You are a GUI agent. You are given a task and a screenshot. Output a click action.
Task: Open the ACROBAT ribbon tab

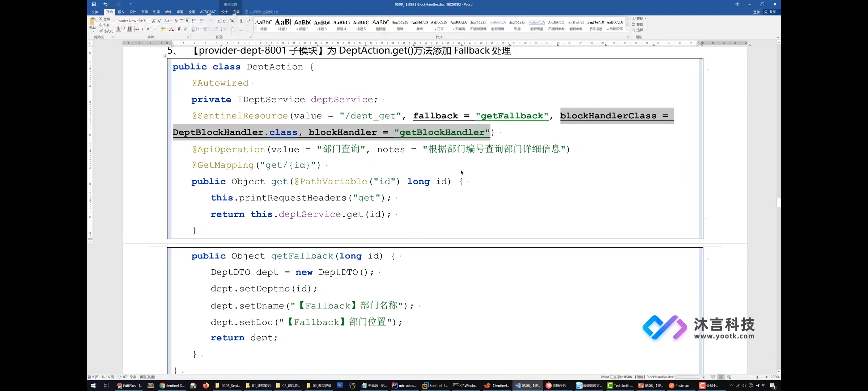pos(208,12)
